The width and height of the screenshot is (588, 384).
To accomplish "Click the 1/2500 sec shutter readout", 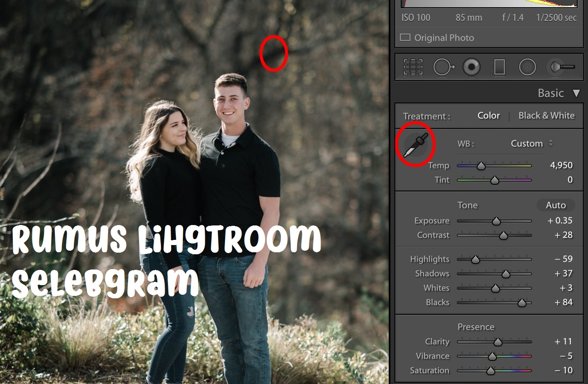I will pyautogui.click(x=556, y=18).
